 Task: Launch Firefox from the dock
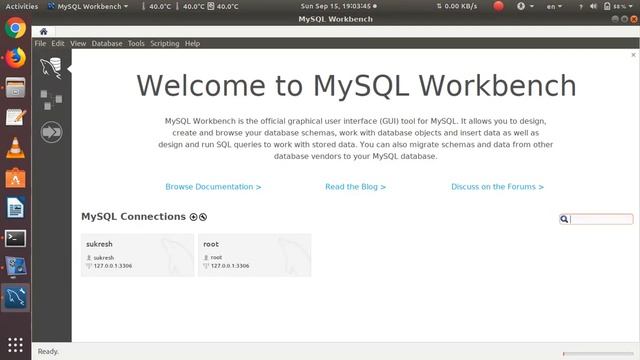point(16,58)
